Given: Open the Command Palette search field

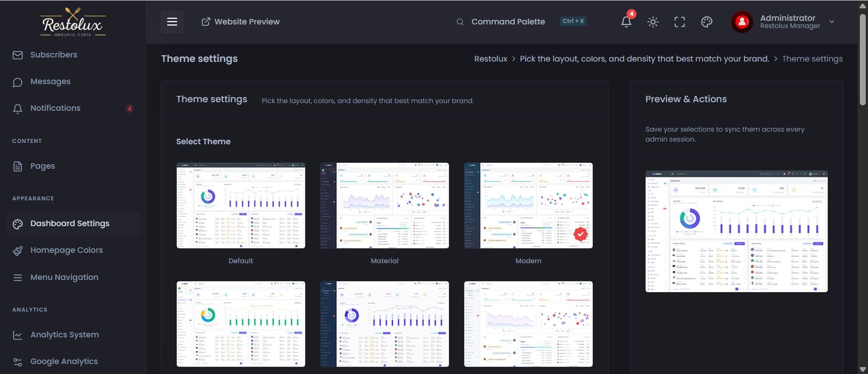Looking at the screenshot, I should pos(508,22).
